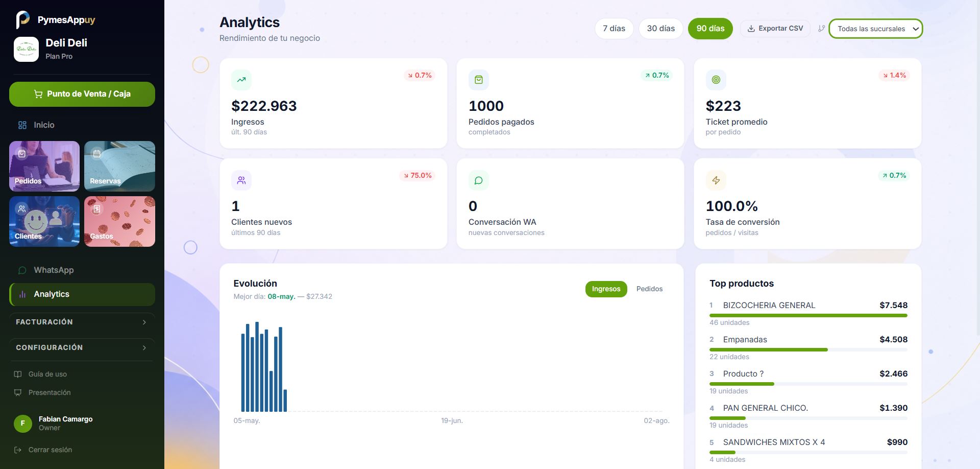Click the Empanadas progress bar
Screen dimensions: 980x469
[808, 350]
